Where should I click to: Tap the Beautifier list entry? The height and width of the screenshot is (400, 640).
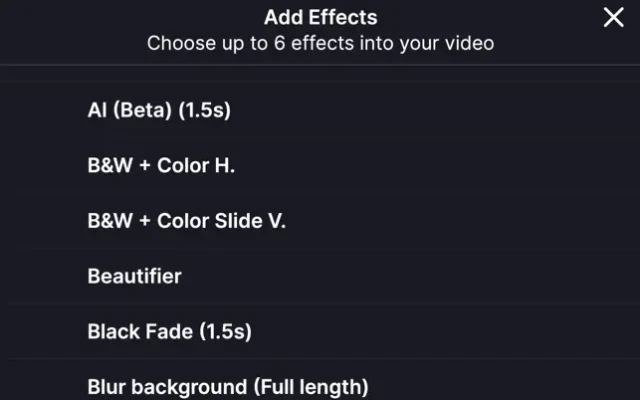[x=135, y=276]
